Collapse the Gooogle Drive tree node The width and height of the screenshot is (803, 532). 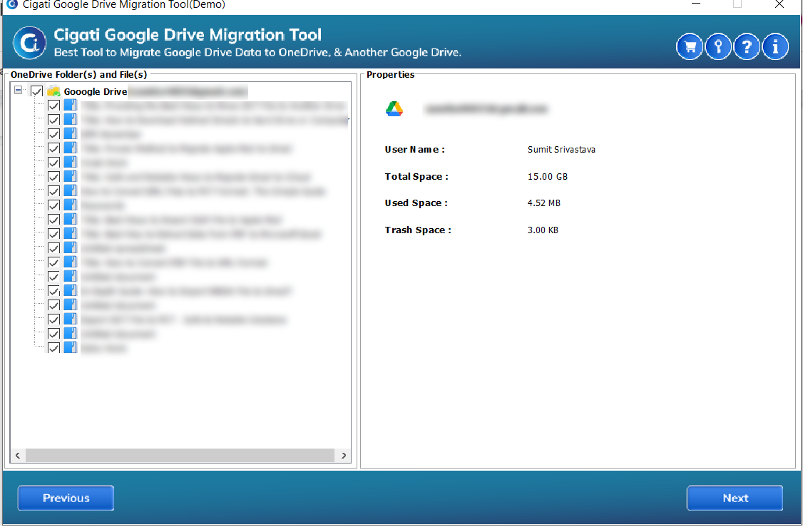coord(19,90)
